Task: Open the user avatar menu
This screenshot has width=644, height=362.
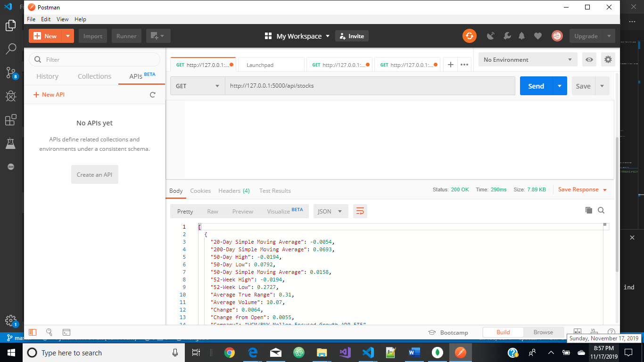Action: tap(557, 36)
